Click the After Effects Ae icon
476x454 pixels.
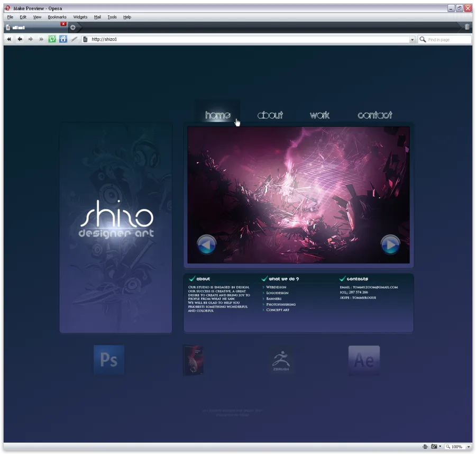pyautogui.click(x=364, y=360)
